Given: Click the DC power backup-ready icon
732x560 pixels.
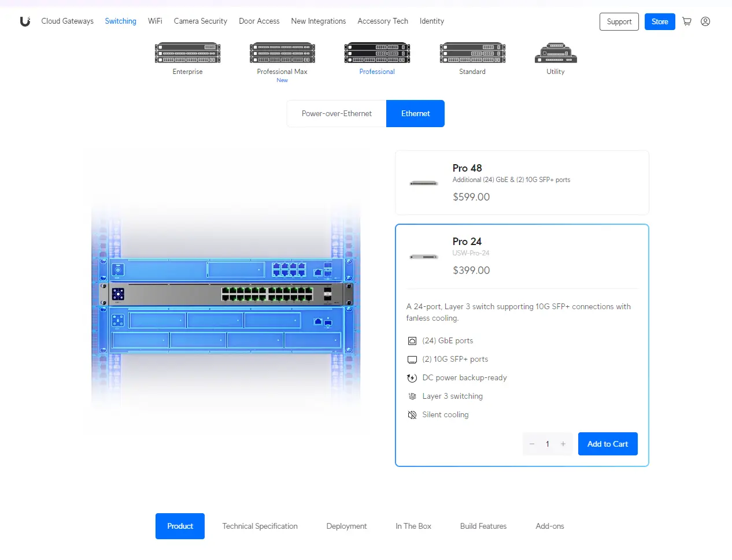Looking at the screenshot, I should point(412,378).
